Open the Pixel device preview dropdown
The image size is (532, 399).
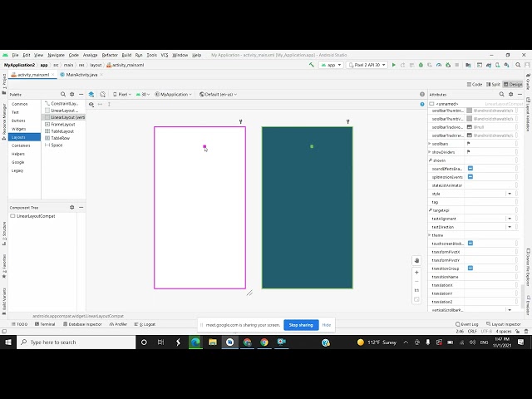click(122, 94)
